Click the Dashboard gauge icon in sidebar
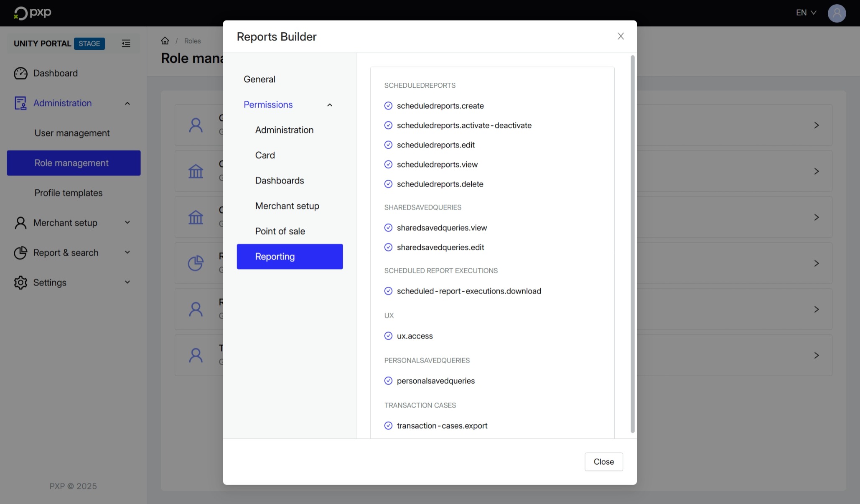 20,73
